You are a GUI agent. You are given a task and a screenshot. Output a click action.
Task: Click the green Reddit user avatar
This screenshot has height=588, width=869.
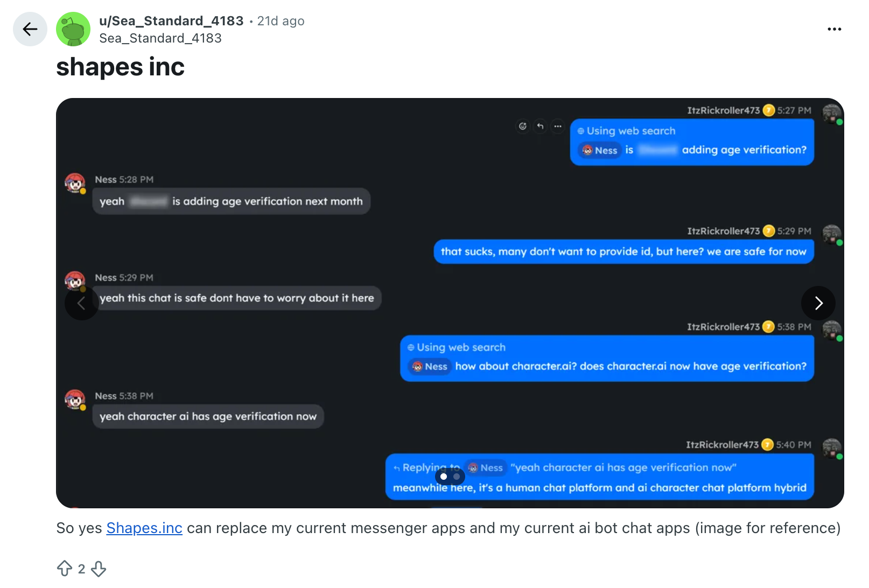73,29
